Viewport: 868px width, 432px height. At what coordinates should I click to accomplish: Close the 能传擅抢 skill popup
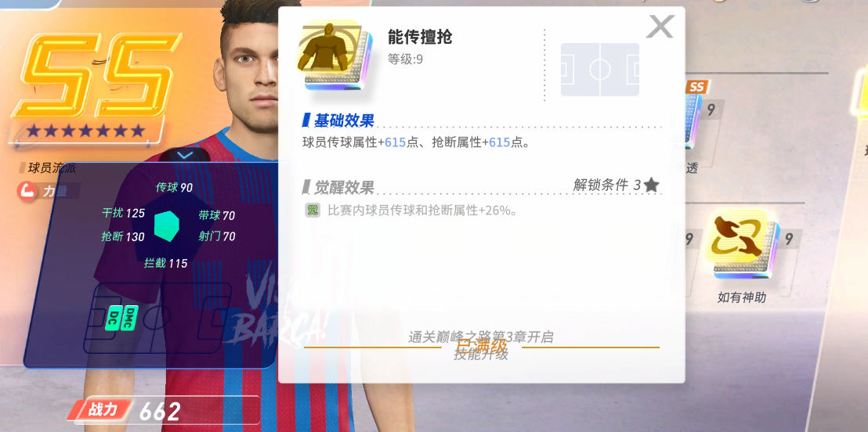pos(660,26)
